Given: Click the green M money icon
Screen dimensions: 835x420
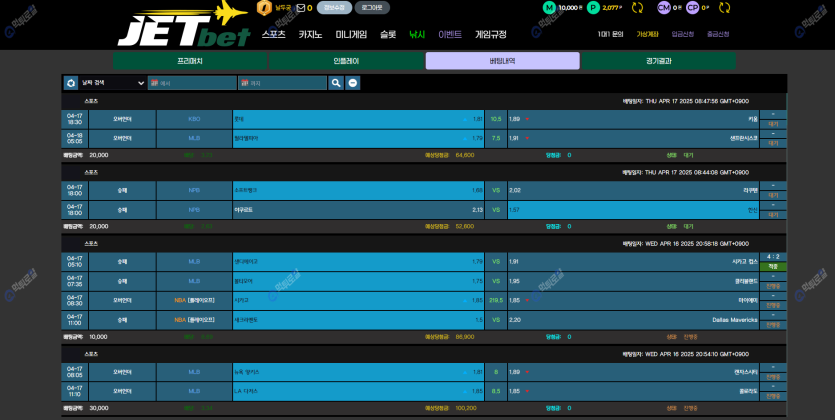Looking at the screenshot, I should pyautogui.click(x=549, y=8).
